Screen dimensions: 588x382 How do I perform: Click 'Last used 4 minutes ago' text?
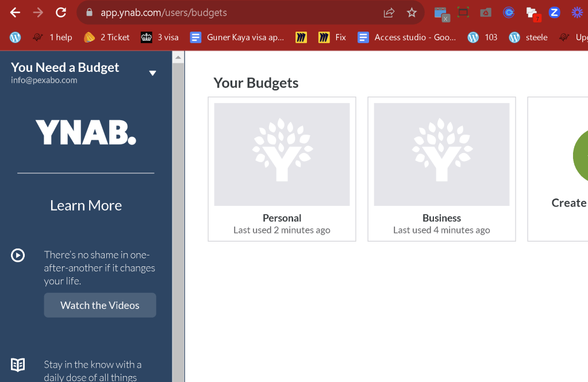[442, 230]
